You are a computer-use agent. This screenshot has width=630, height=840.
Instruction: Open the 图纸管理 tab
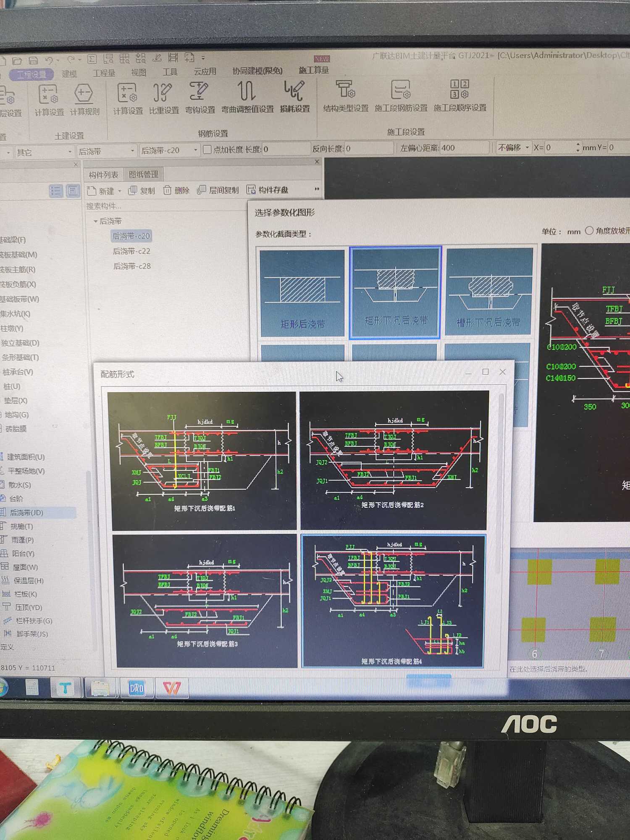(144, 174)
